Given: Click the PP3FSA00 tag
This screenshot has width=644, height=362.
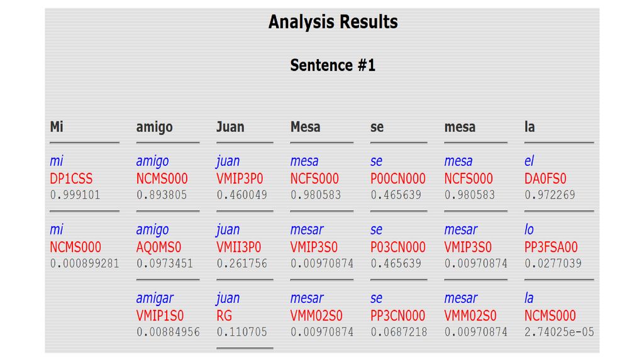Looking at the screenshot, I should (551, 247).
